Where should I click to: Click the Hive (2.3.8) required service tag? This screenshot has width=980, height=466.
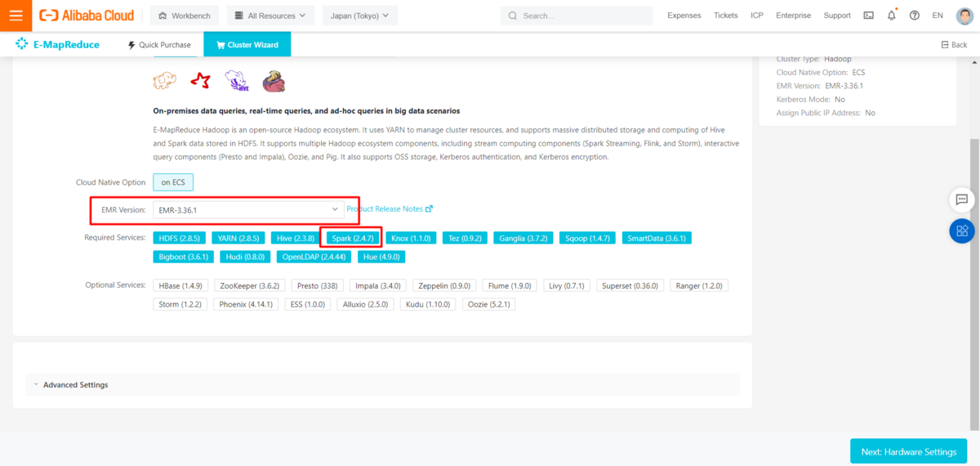pos(295,238)
